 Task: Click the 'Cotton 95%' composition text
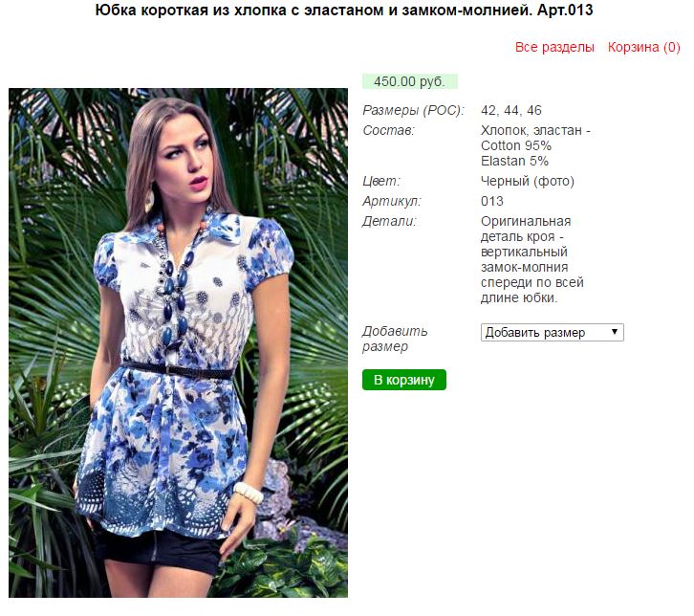(515, 145)
